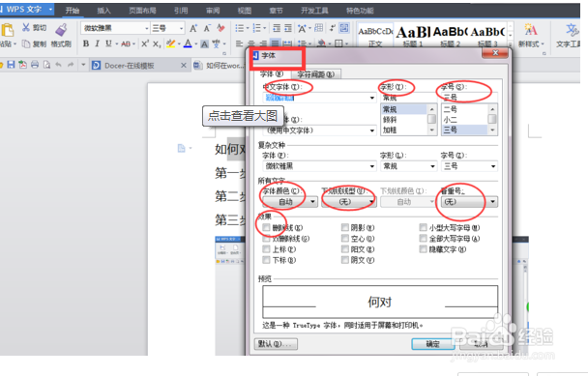Click the grow font A+ icon

pos(193,28)
